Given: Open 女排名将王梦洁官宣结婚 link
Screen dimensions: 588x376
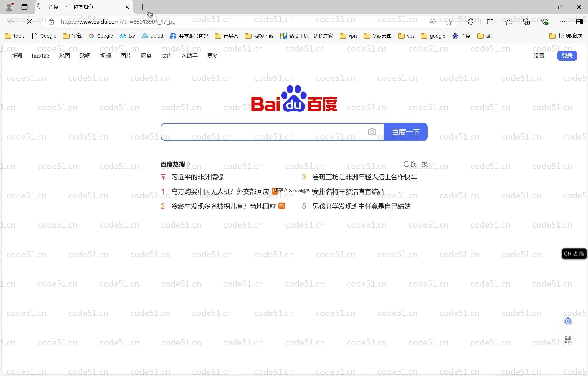Looking at the screenshot, I should tap(348, 191).
